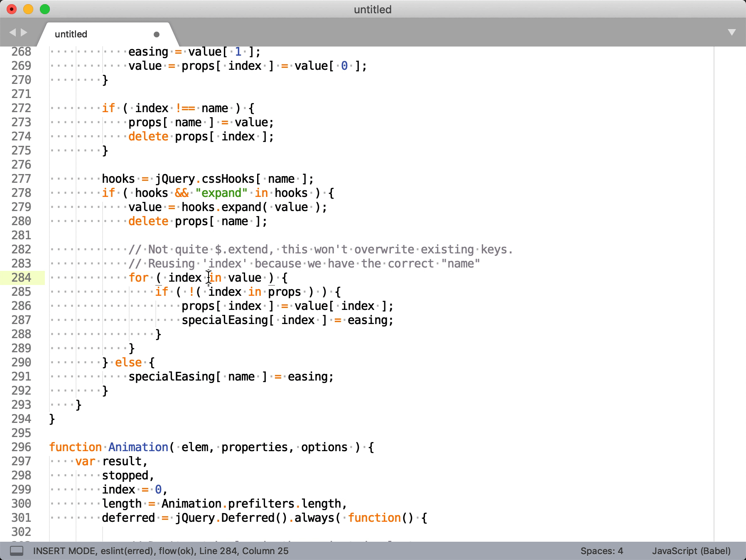The width and height of the screenshot is (746, 560).
Task: Click the 'for' keyword on line 284
Action: point(138,278)
